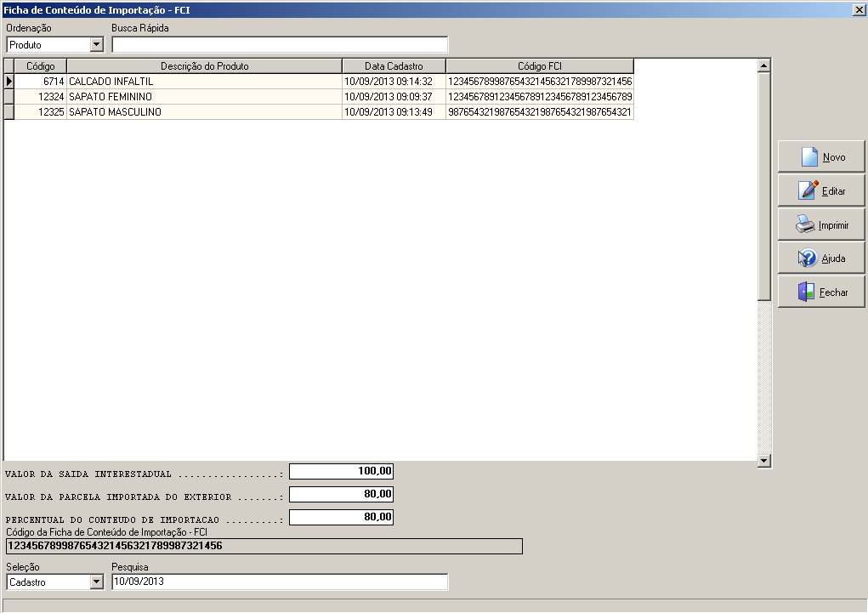Sort by the Código column header
The height and width of the screenshot is (613, 868).
point(41,66)
